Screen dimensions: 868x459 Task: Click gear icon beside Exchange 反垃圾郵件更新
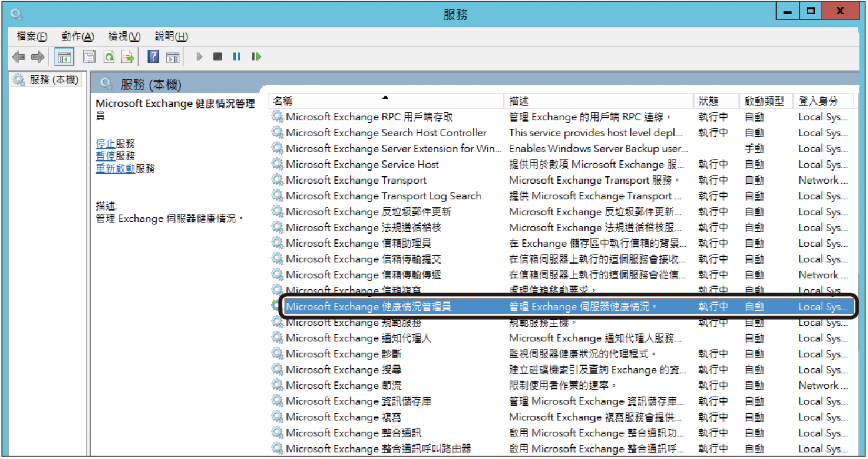277,212
